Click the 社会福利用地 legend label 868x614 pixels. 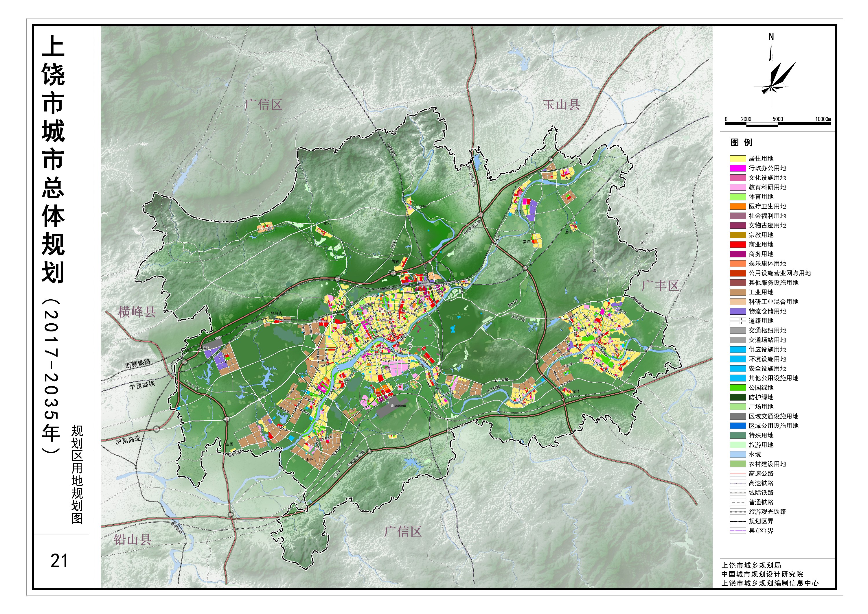pos(767,216)
